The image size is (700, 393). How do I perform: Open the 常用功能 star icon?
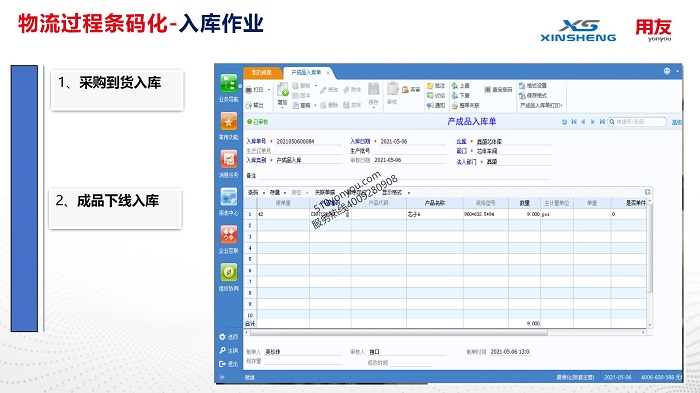click(229, 121)
